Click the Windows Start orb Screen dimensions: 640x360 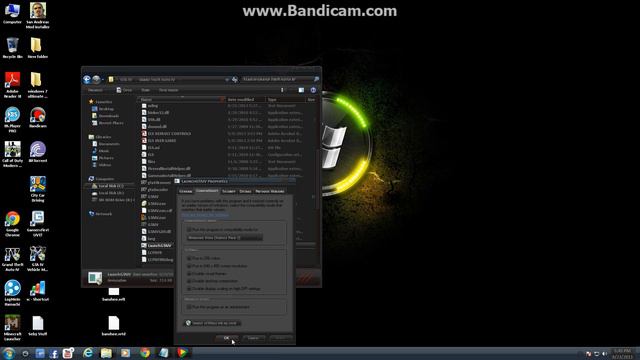[x=8, y=353]
